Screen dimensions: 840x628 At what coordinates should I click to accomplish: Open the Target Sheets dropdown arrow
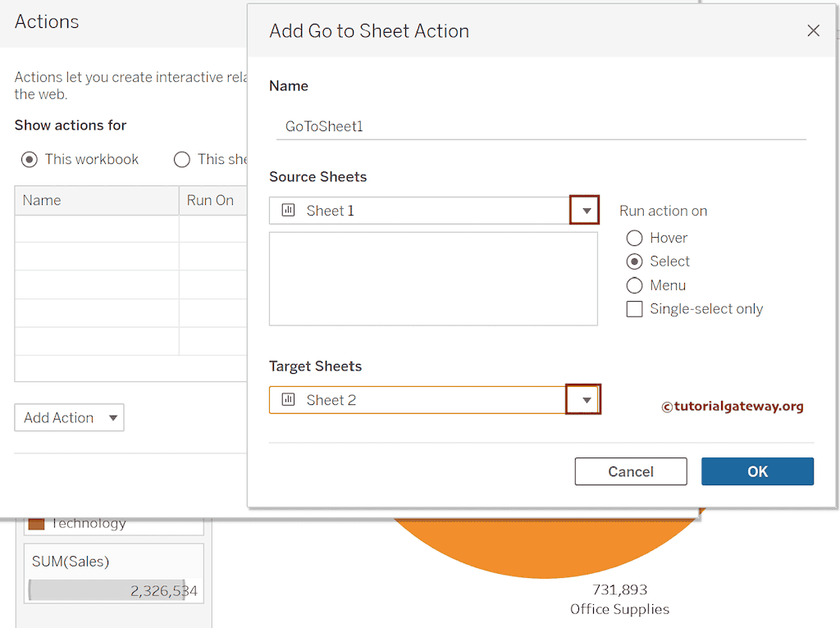[586, 400]
